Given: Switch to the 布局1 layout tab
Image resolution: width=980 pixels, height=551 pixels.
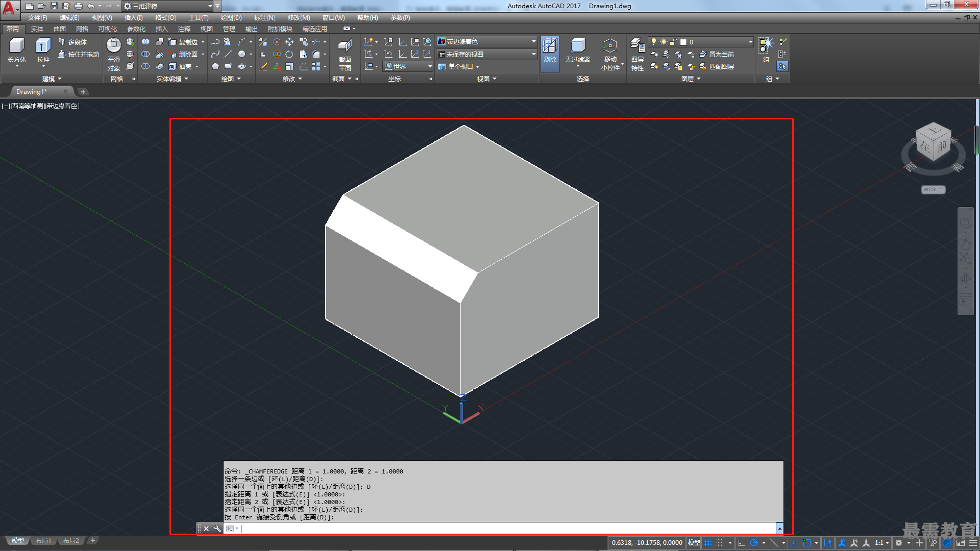Looking at the screenshot, I should (x=43, y=541).
